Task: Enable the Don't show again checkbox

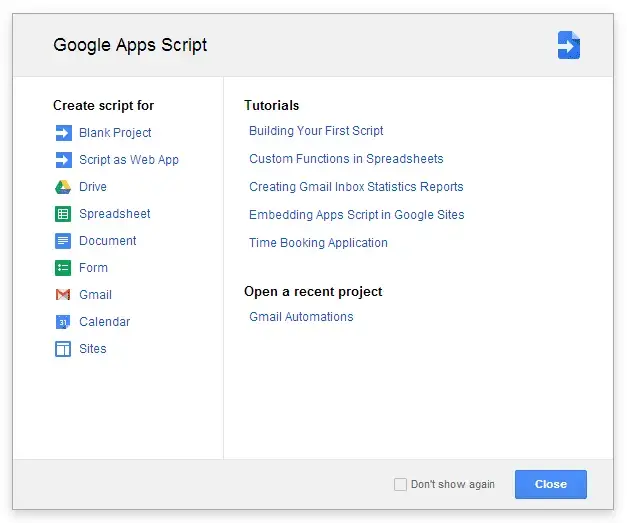Action: click(400, 484)
